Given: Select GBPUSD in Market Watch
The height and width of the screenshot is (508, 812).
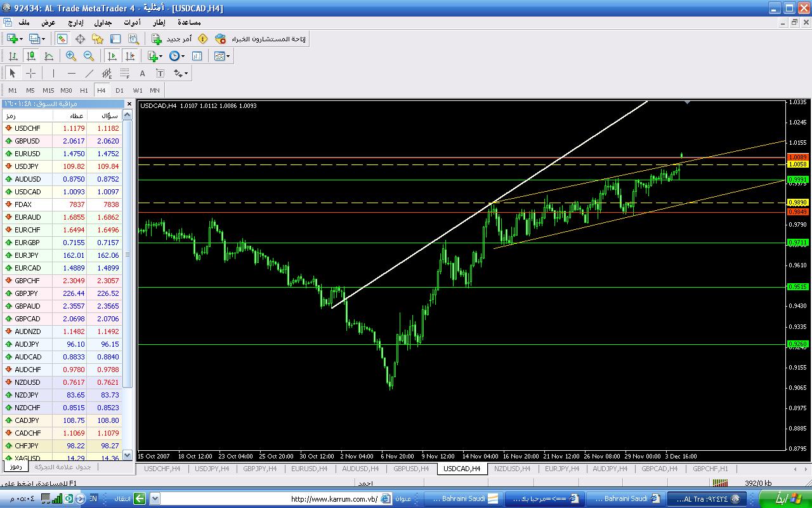Looking at the screenshot, I should point(27,141).
